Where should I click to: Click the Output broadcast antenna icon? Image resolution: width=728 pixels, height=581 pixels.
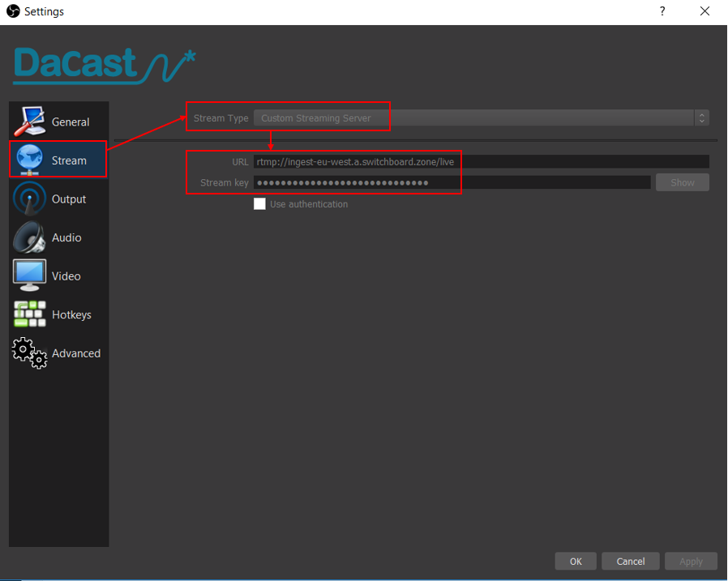[x=29, y=199]
